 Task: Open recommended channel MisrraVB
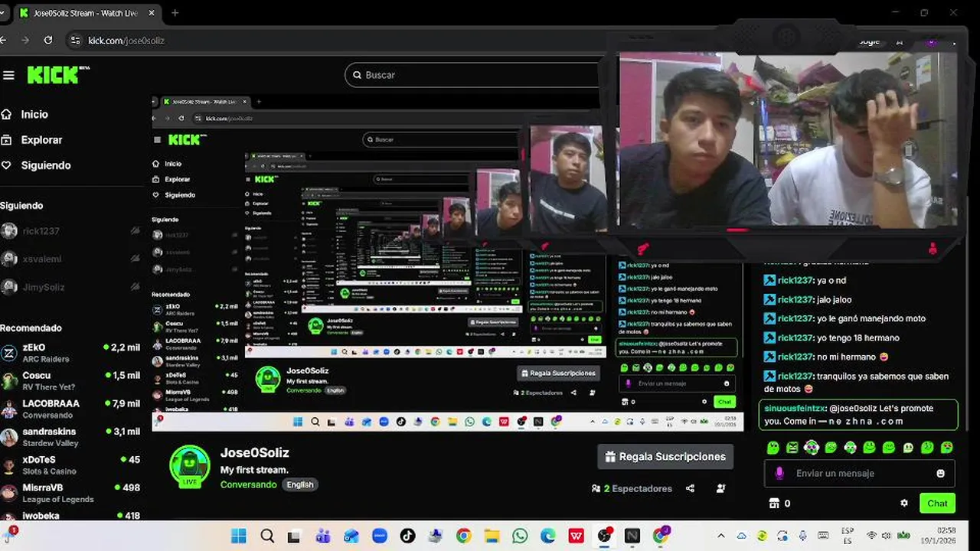coord(70,493)
